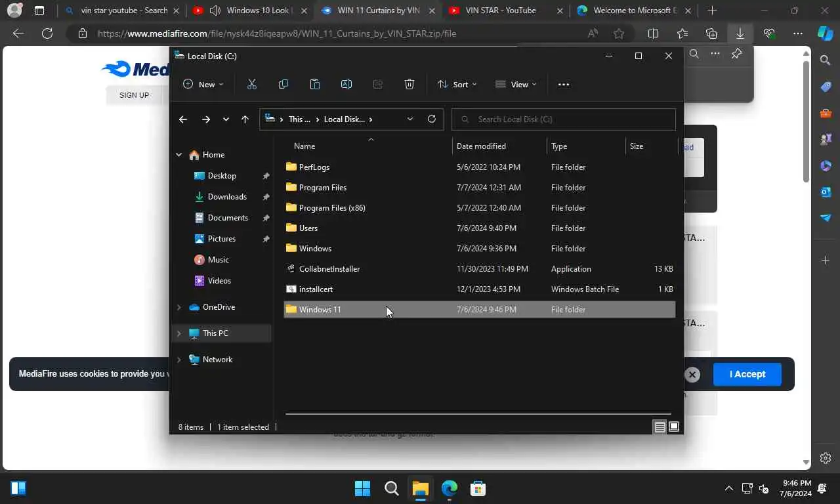This screenshot has width=840, height=504.
Task: Click SIGN UP on MediaFire page
Action: pos(134,95)
